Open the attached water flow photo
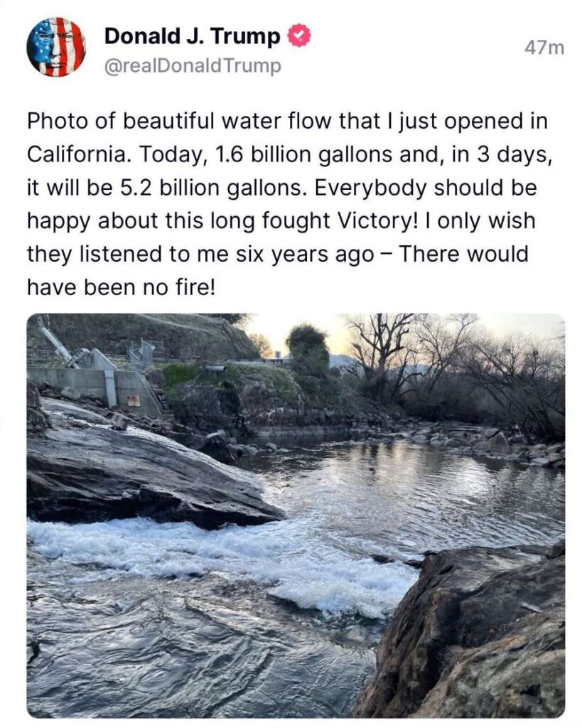The height and width of the screenshot is (728, 582). [x=296, y=515]
